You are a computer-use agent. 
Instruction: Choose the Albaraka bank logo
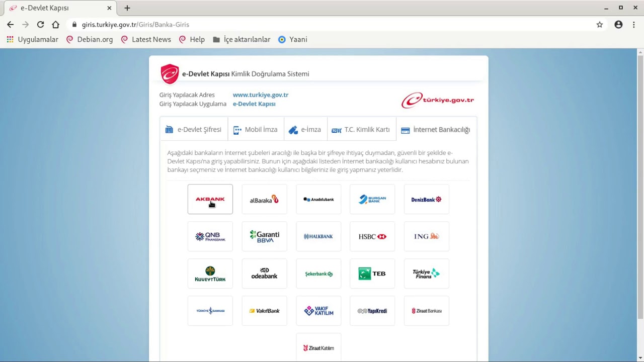pos(264,199)
